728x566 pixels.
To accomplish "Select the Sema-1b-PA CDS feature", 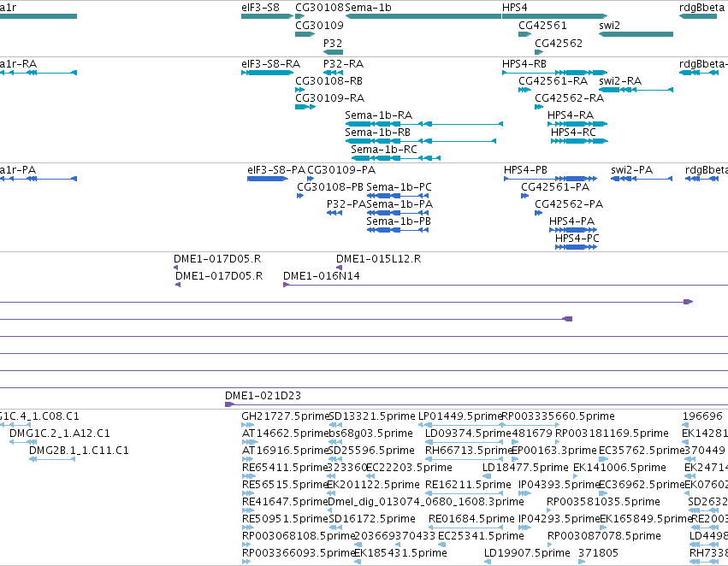I will pyautogui.click(x=398, y=213).
